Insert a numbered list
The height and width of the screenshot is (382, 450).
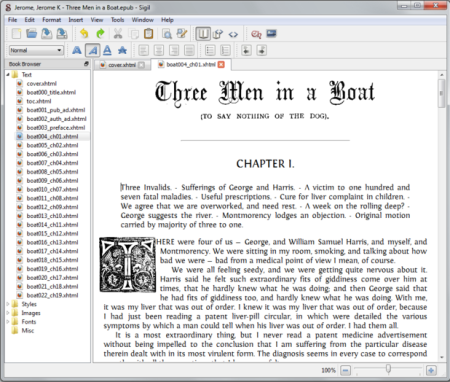(225, 50)
